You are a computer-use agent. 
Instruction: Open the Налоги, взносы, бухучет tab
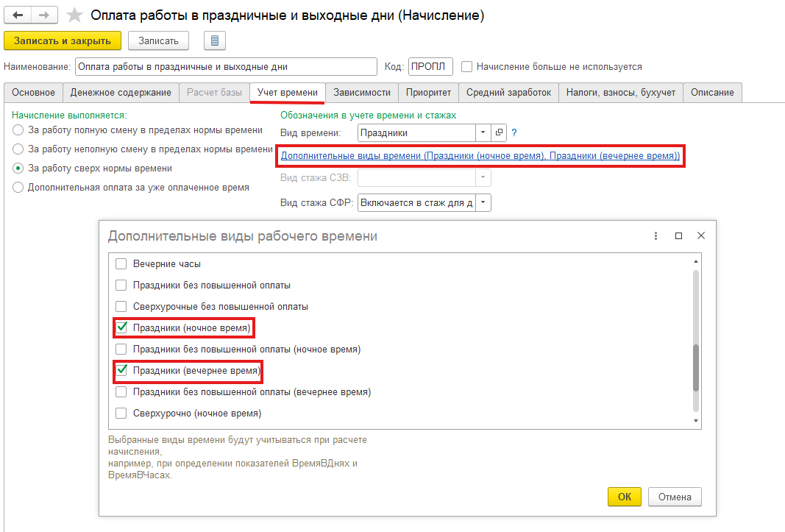(621, 93)
